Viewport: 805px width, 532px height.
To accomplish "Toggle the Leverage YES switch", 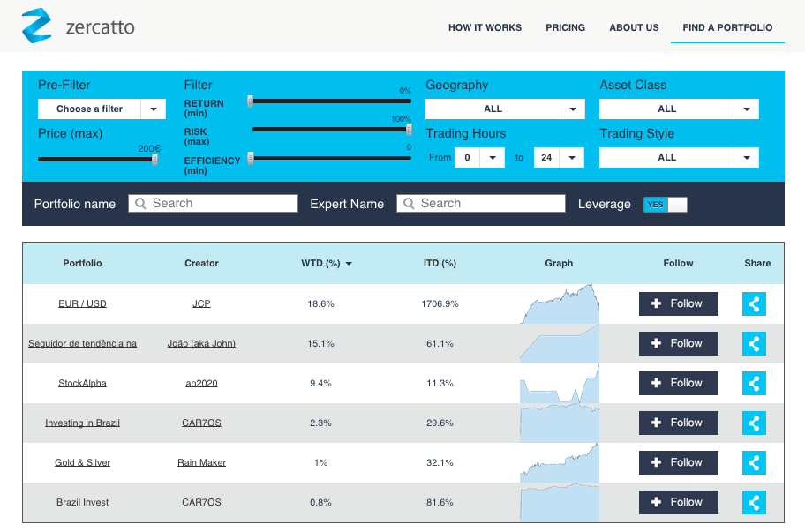I will (x=665, y=204).
